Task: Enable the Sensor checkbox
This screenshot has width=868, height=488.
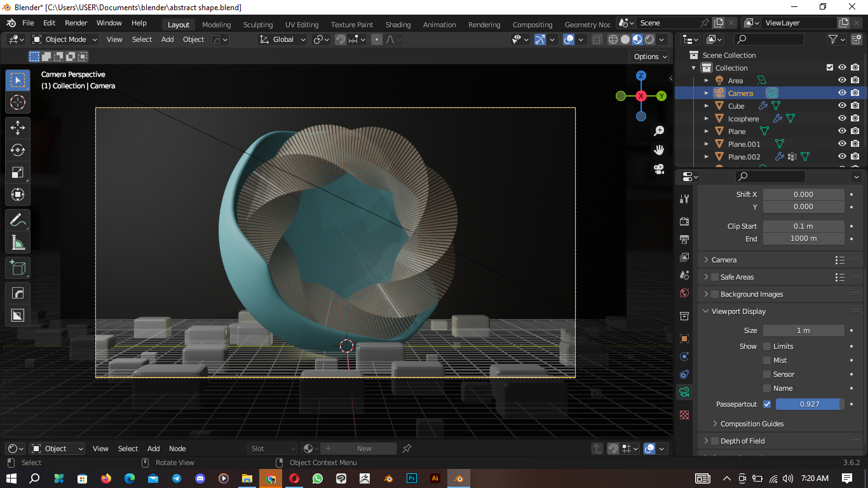Action: pyautogui.click(x=767, y=374)
